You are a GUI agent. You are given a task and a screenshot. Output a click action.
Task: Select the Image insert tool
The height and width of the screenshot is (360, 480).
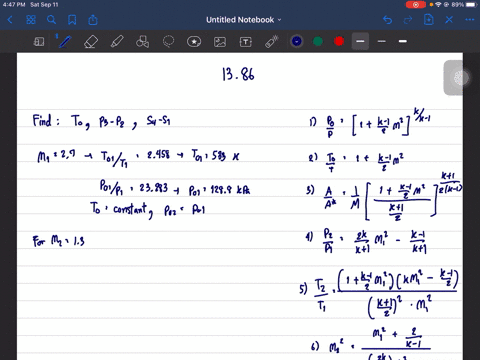[x=220, y=42]
